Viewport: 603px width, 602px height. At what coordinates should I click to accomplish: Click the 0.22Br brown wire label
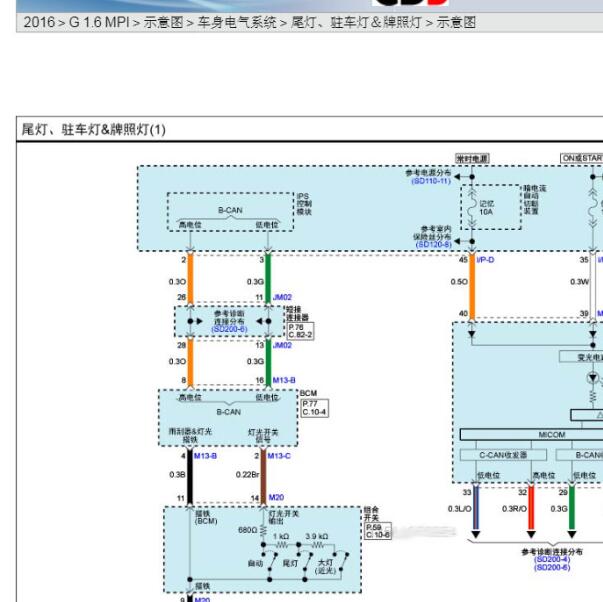point(247,475)
